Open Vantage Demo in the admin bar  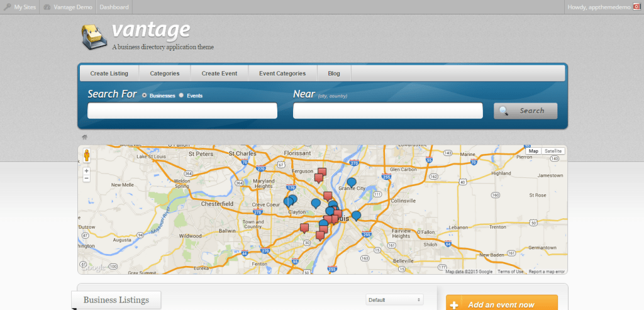[x=68, y=7]
